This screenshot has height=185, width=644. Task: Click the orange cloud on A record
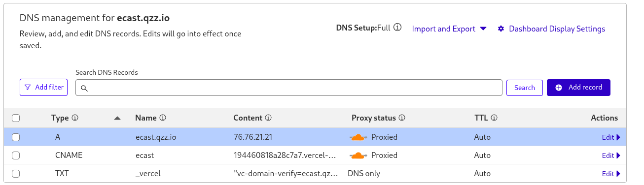tap(359, 137)
